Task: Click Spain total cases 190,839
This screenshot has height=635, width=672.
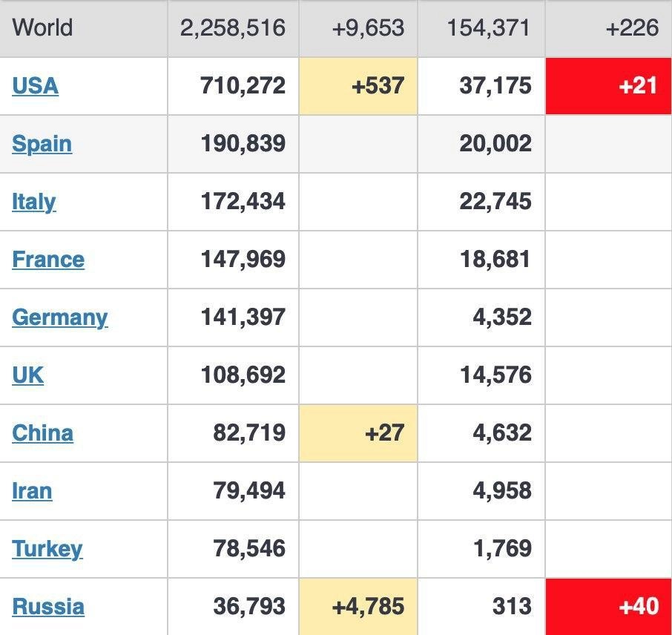Action: 243,144
